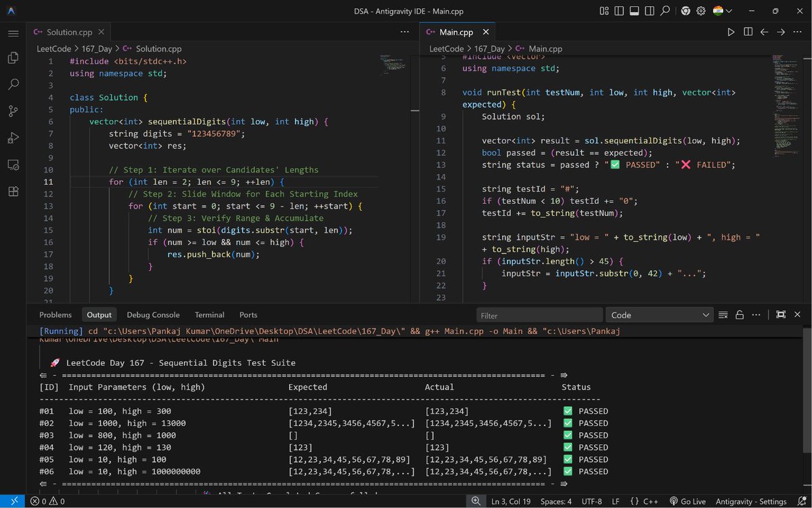Close the Main.cpp tab
The image size is (812, 508).
click(486, 32)
